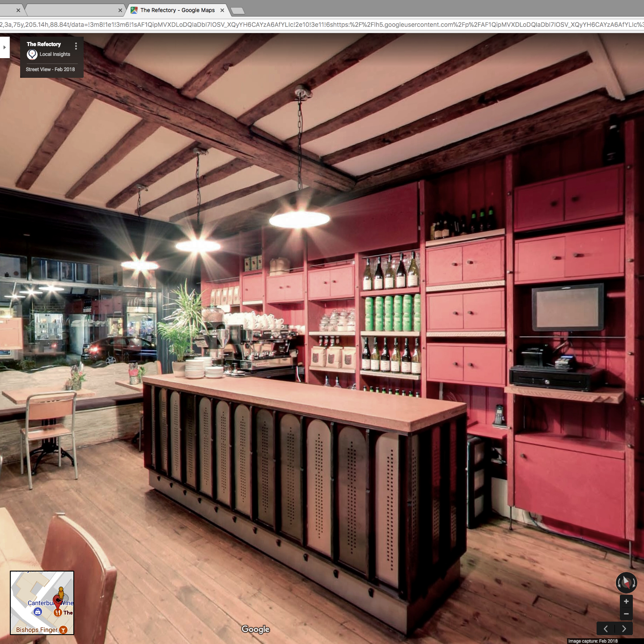Screen dimensions: 644x644
Task: Close the second blank browser tab
Action: 120,10
